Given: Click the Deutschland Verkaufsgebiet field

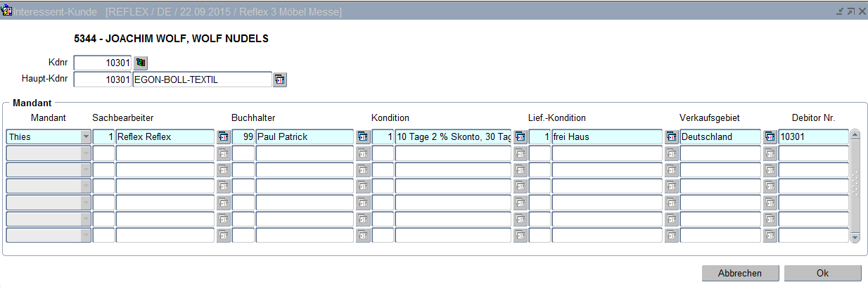Looking at the screenshot, I should tap(720, 136).
